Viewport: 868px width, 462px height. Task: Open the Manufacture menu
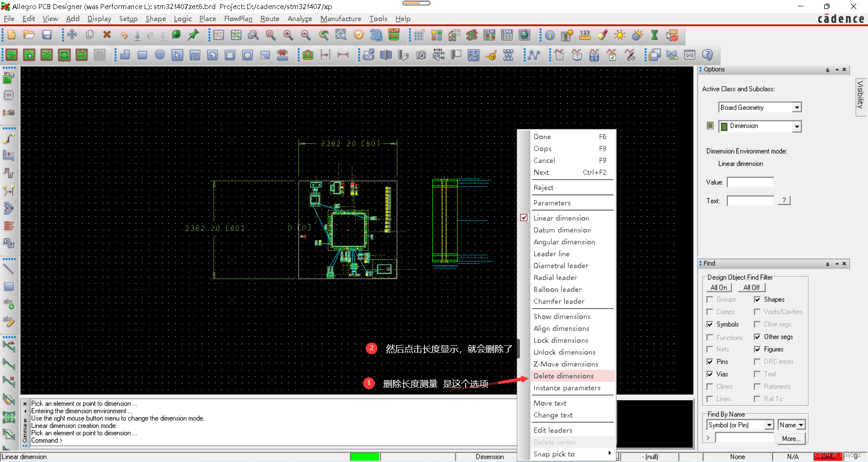point(340,19)
